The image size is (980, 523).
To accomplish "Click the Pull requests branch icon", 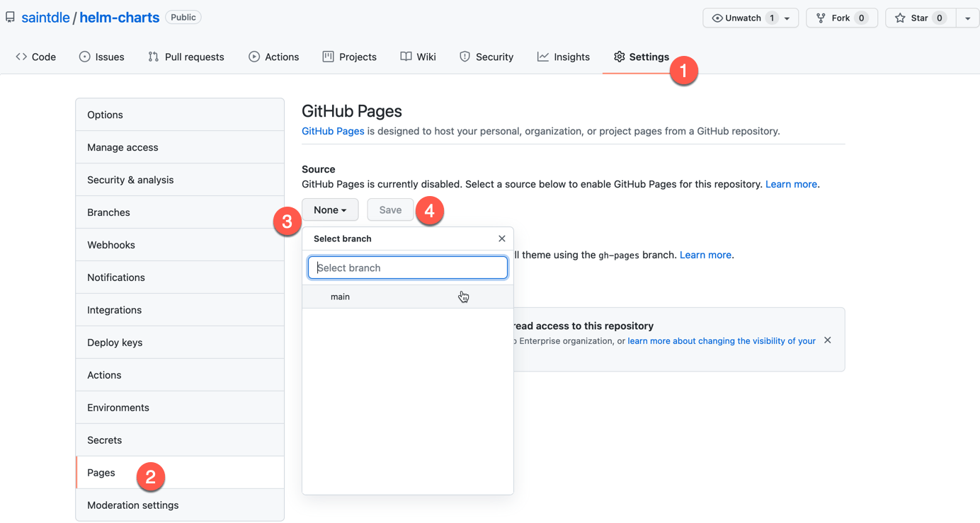I will tap(154, 57).
